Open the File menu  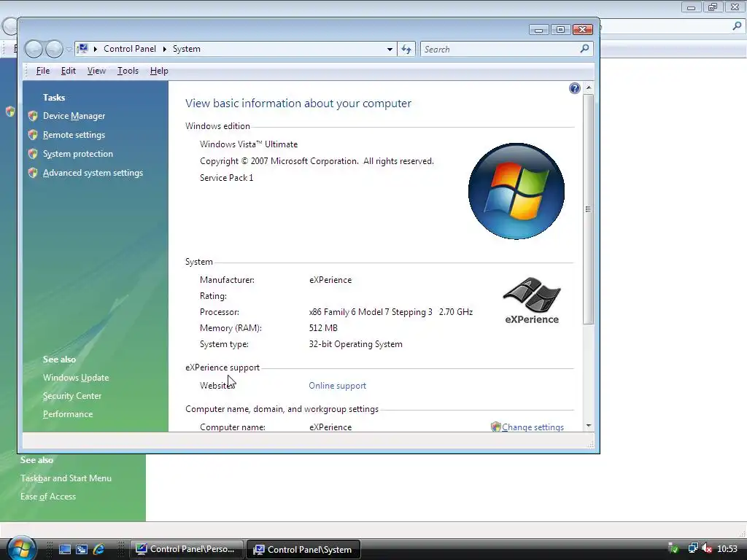43,71
